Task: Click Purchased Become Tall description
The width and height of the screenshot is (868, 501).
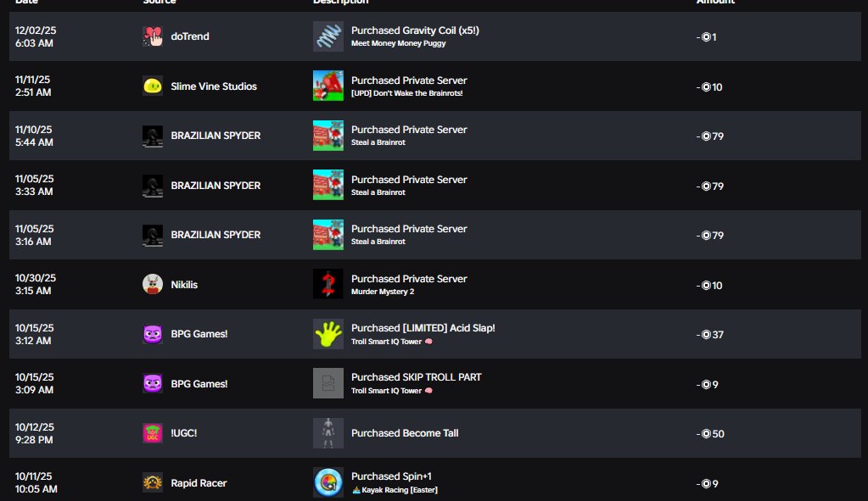Action: [x=405, y=433]
